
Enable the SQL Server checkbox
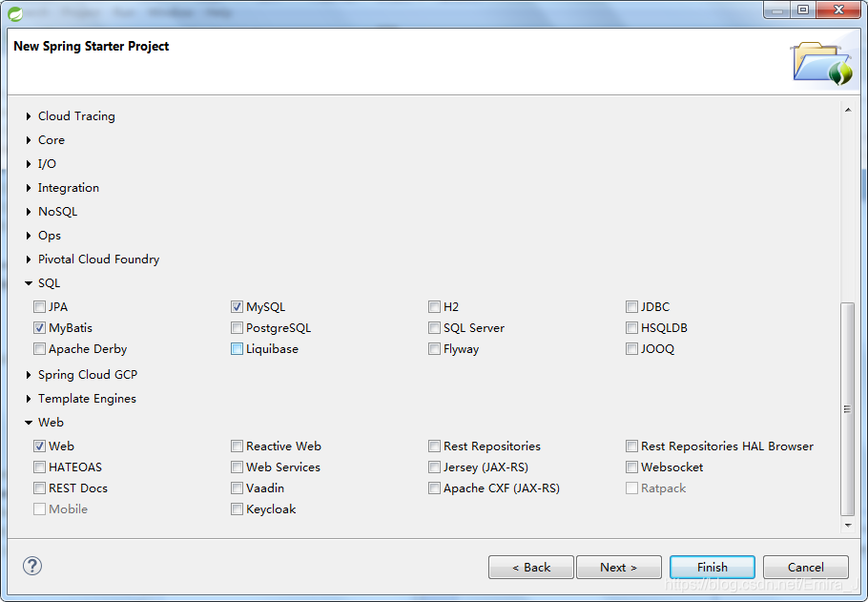435,328
